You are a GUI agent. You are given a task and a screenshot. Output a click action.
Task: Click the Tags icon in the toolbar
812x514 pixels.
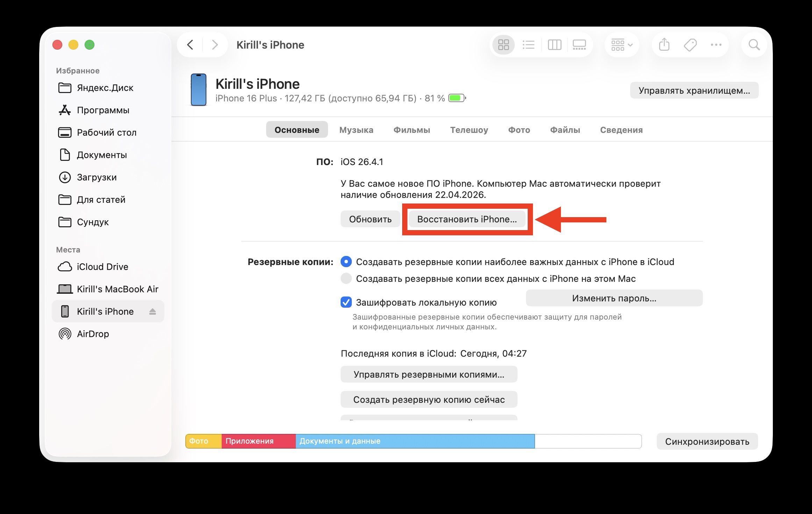point(689,44)
